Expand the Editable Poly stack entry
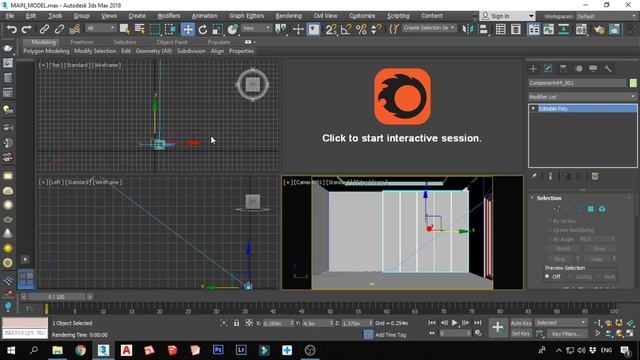The image size is (640, 360). tap(533, 109)
